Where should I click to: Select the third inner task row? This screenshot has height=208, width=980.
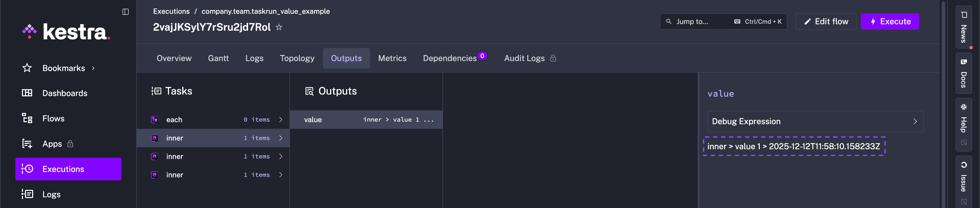(x=213, y=175)
